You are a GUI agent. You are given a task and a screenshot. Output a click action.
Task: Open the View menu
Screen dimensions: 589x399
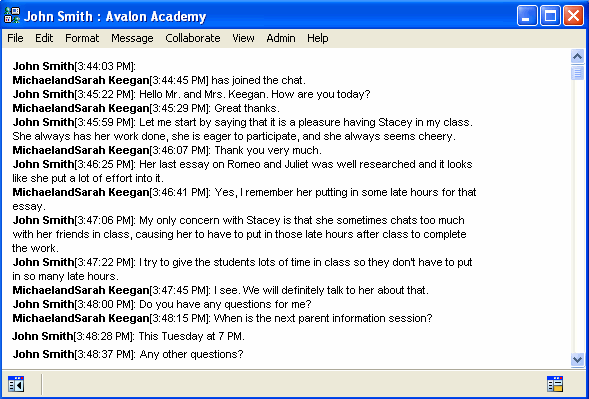pos(243,38)
